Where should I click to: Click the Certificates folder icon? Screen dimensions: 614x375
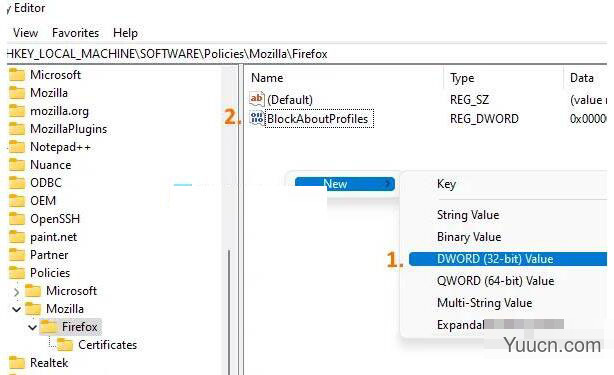pos(65,345)
